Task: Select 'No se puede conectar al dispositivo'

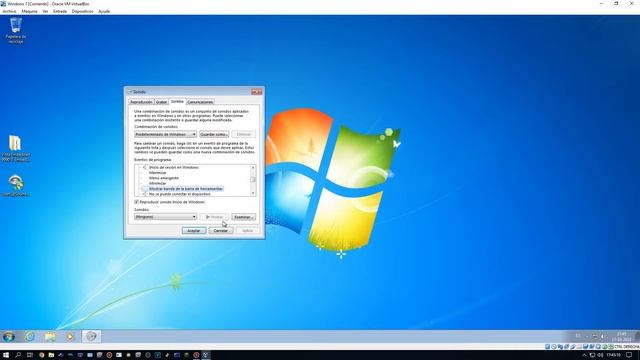Action: (180, 194)
